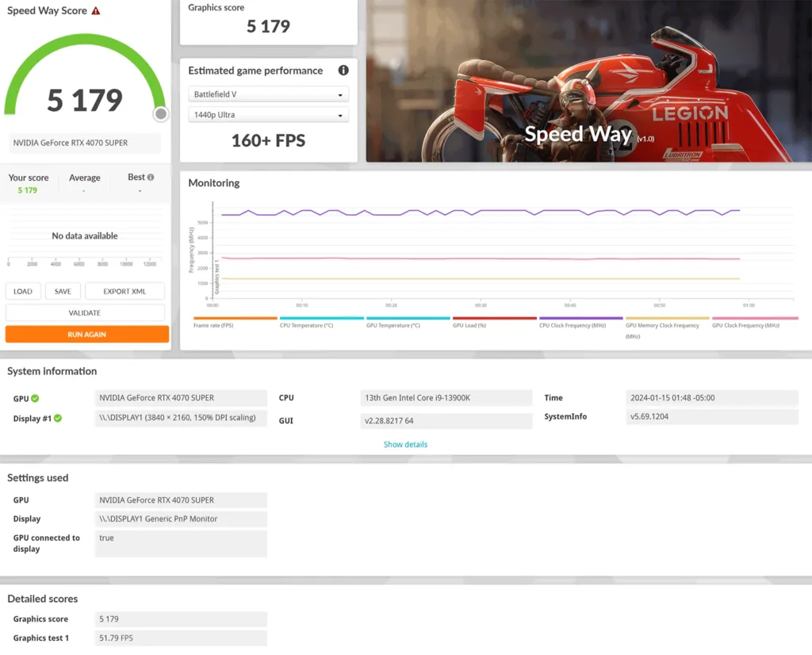Select the Generic PnP Monitor display value

[x=181, y=519]
